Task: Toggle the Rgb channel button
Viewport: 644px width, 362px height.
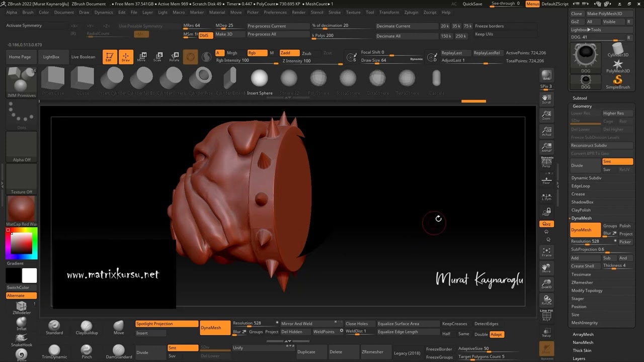Action: (x=257, y=53)
